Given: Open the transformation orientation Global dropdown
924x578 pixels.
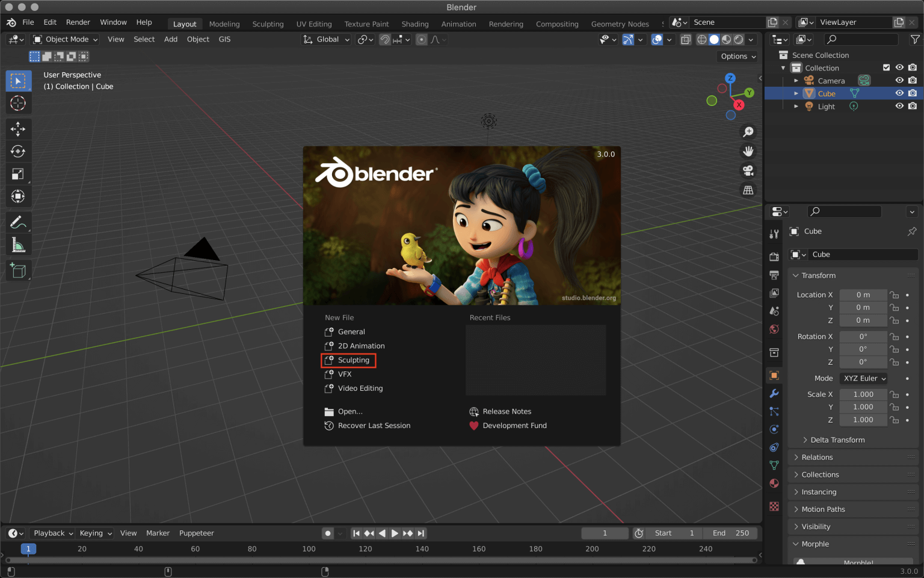Looking at the screenshot, I should pos(325,39).
